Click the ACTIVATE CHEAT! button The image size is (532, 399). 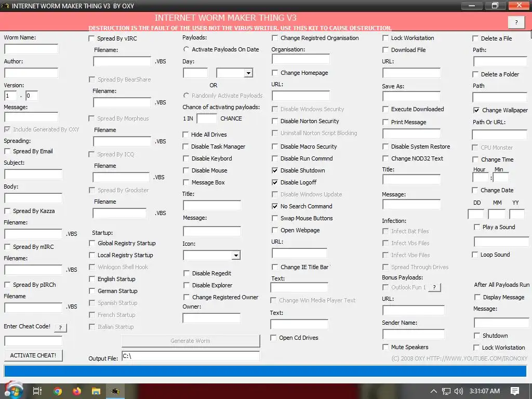tap(33, 355)
